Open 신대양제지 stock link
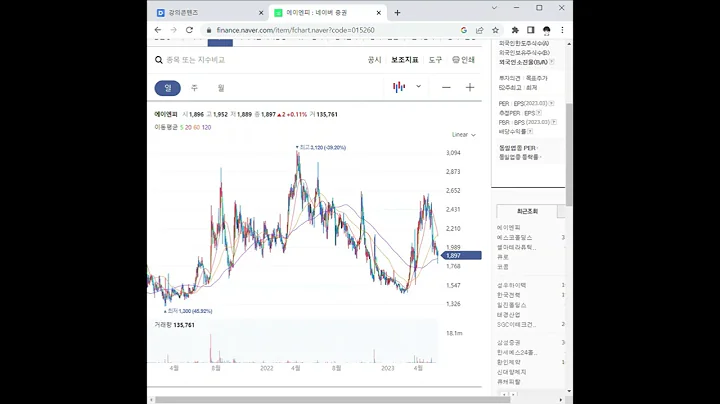720x404 pixels. pyautogui.click(x=512, y=372)
